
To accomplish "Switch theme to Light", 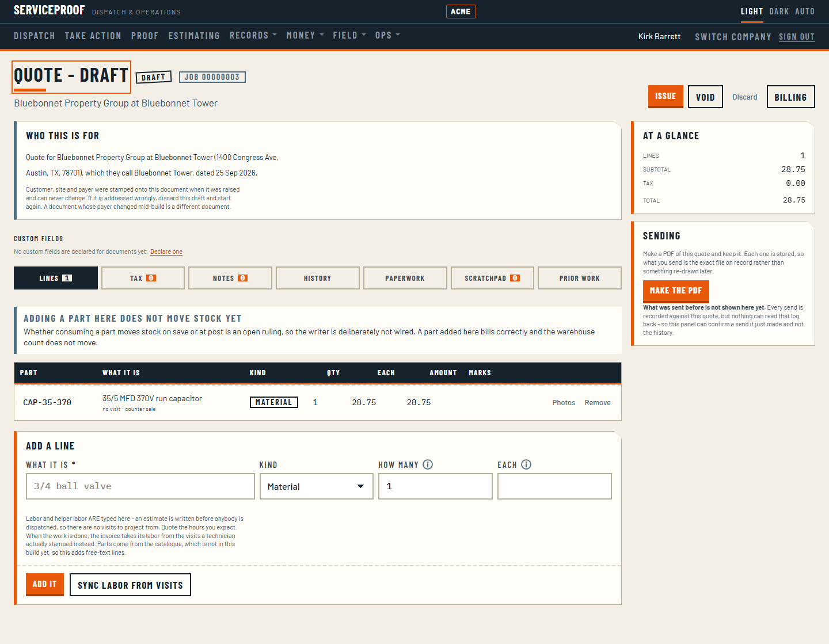I will coord(752,12).
